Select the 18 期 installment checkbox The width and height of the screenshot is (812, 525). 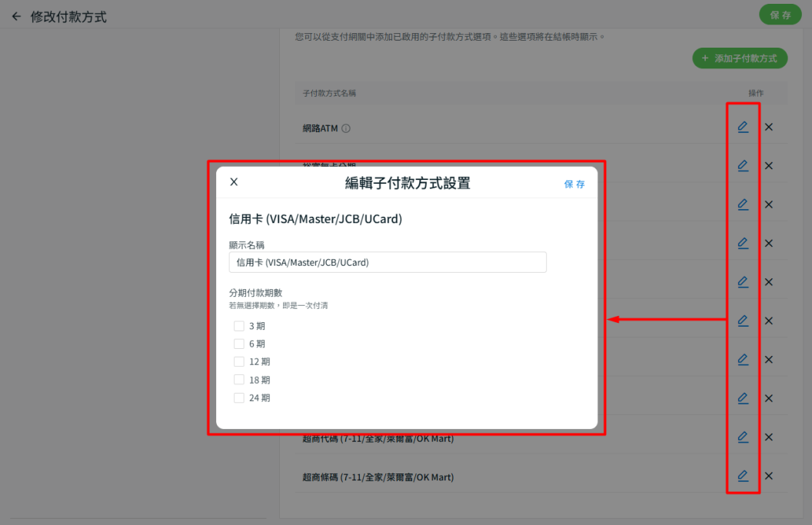[239, 380]
